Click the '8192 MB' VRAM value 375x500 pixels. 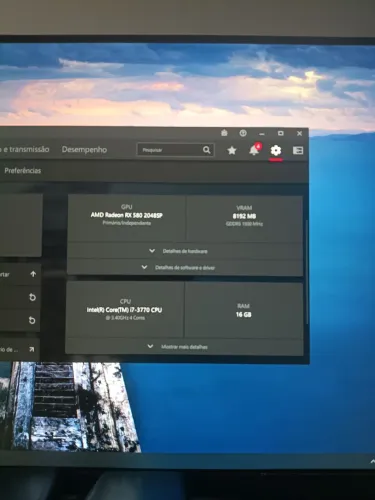(244, 216)
